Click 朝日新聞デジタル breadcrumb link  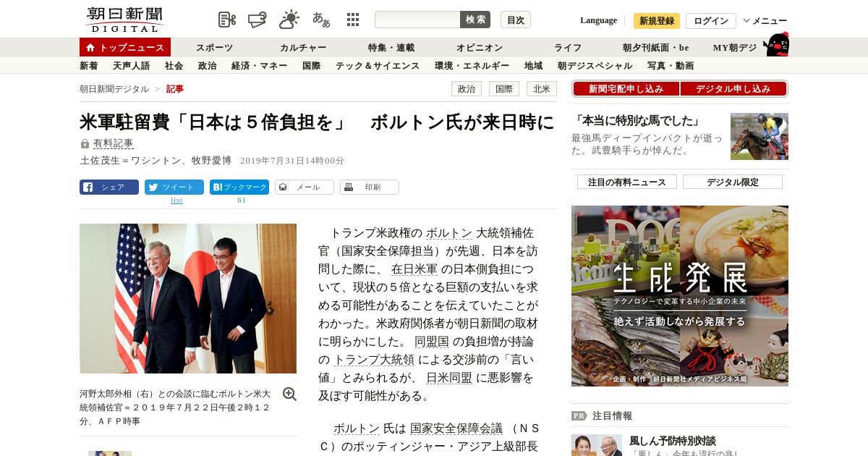click(x=114, y=89)
